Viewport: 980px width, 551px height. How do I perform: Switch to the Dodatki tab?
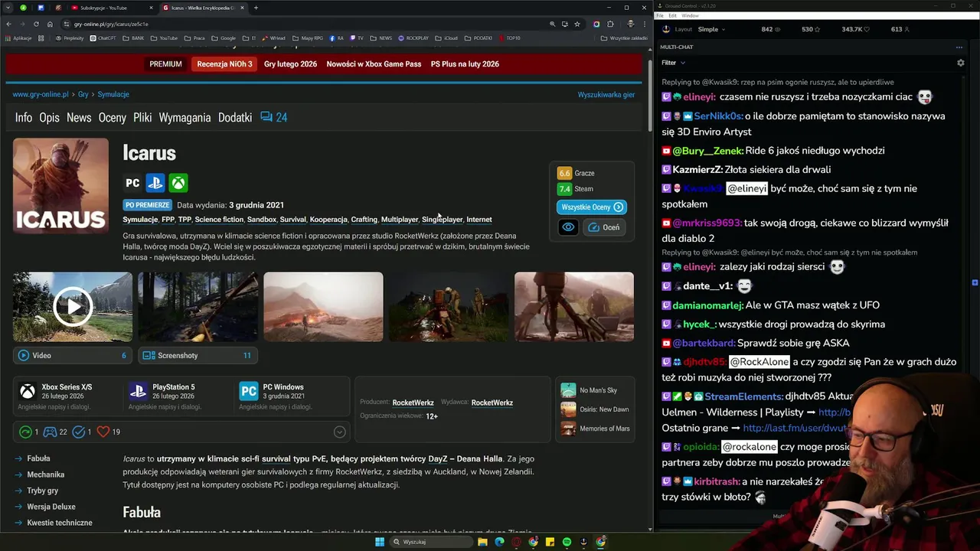click(x=235, y=117)
